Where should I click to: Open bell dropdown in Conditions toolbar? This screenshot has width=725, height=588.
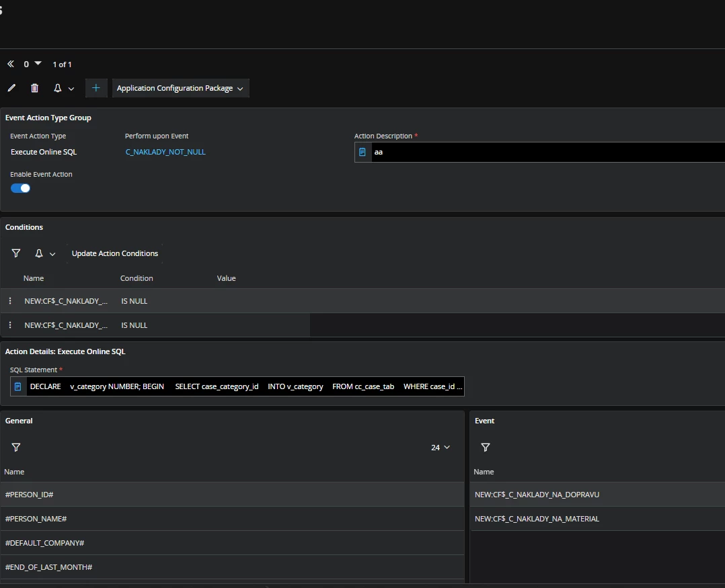pyautogui.click(x=44, y=253)
